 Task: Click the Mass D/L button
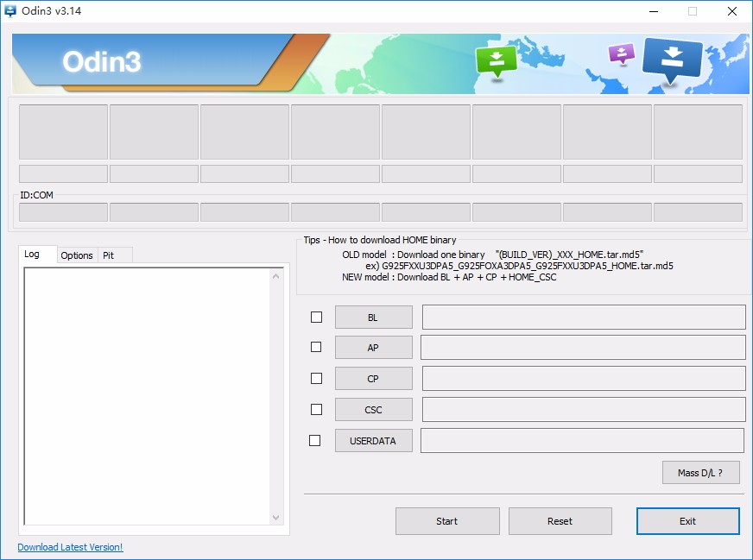[699, 472]
